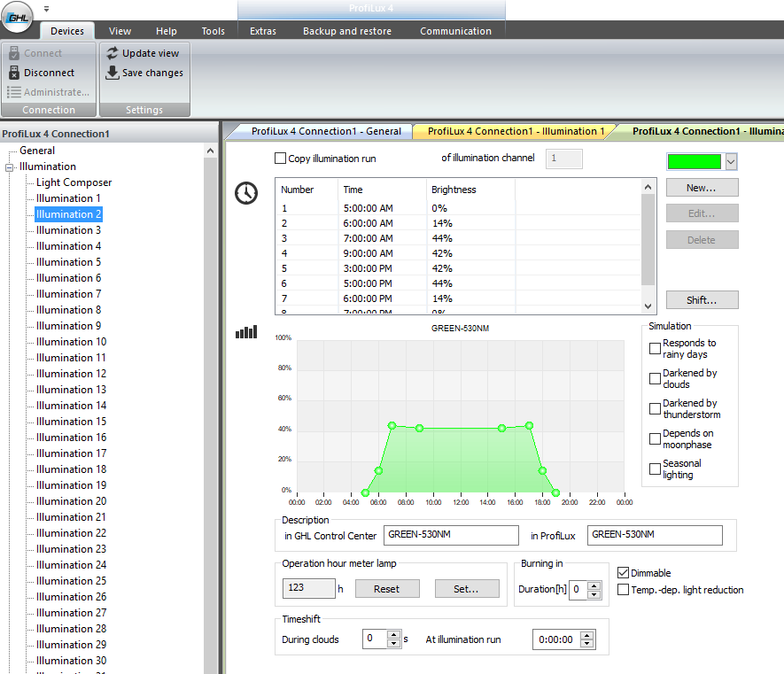Viewport: 784px width, 674px height.
Task: Increase During clouds timeshift value
Action: (x=393, y=635)
